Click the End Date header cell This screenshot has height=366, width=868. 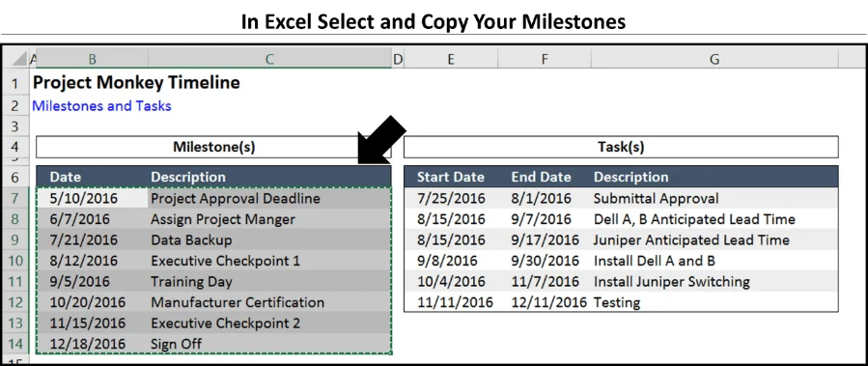pos(545,177)
